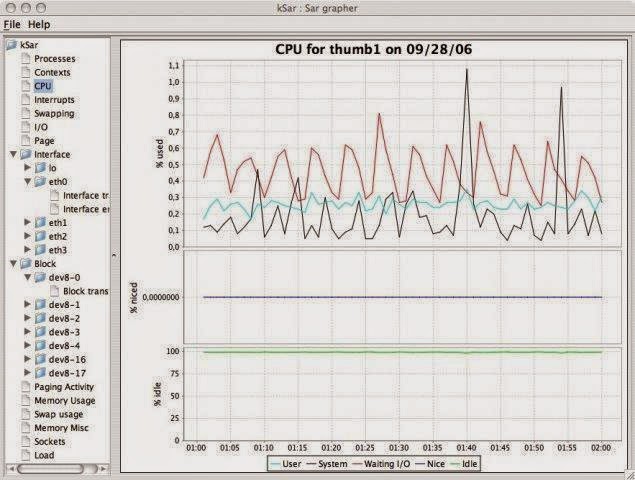The height and width of the screenshot is (480, 635).
Task: Expand the eth2 interface node
Action: [x=28, y=236]
